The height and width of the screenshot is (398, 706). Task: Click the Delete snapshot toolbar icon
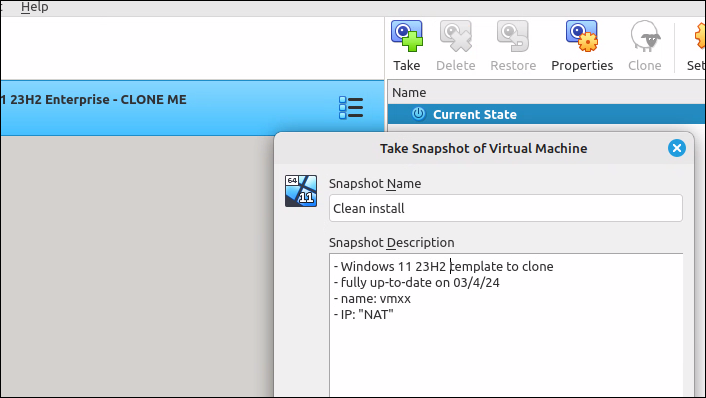tap(456, 45)
